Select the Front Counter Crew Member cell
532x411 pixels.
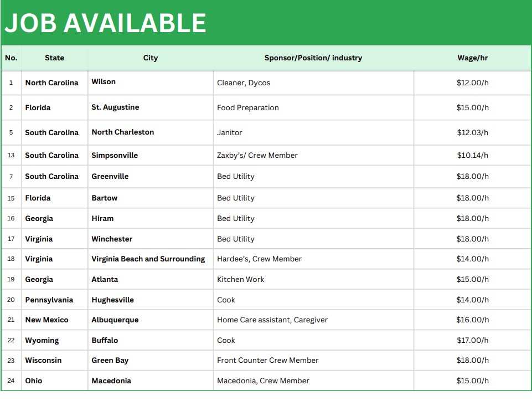pos(267,361)
